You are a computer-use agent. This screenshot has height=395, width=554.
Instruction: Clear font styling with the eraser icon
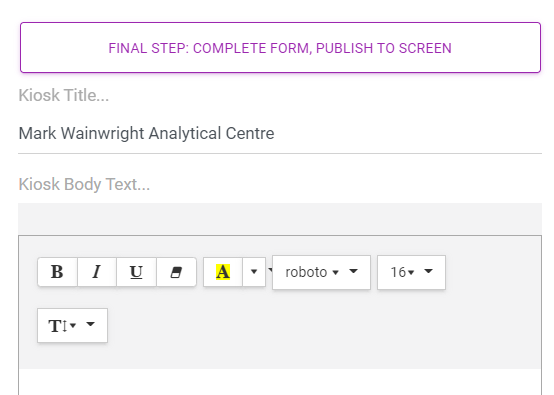coord(176,272)
